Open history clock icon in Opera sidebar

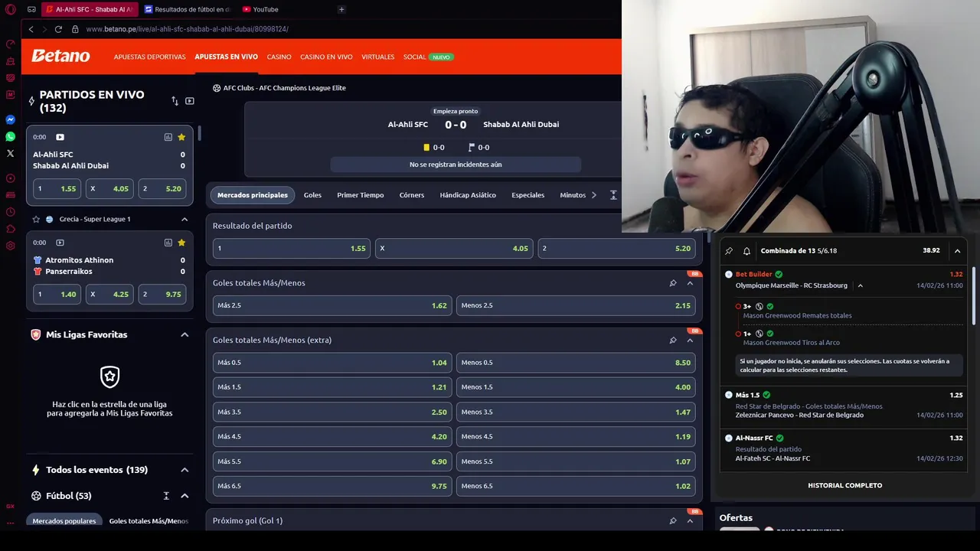coord(10,212)
